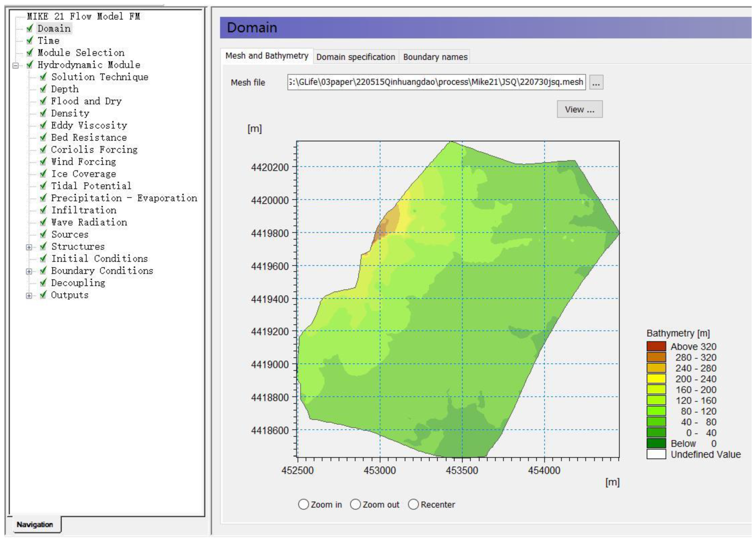
Task: Click the checkmark icon beside Sources
Action: (x=43, y=234)
